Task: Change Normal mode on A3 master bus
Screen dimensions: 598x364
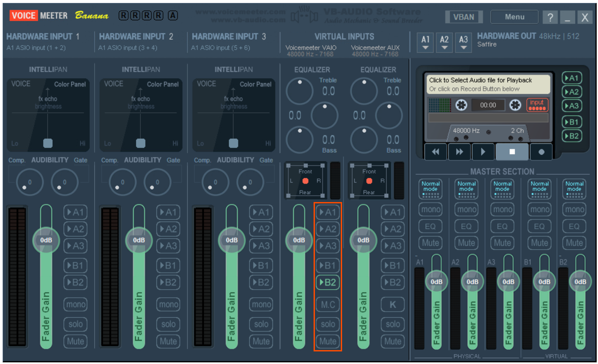Action: pos(503,189)
